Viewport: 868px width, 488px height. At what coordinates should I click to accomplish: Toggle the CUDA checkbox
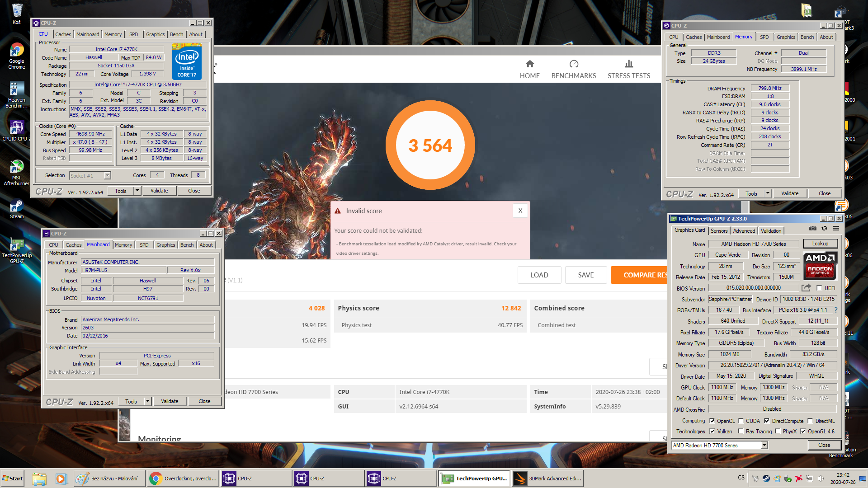(x=741, y=421)
